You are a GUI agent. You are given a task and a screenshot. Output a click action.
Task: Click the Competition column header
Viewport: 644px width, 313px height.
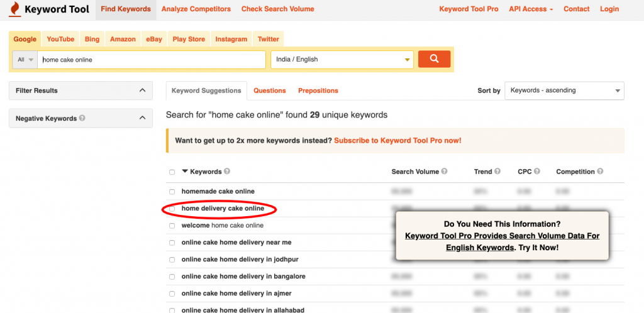[x=575, y=172]
